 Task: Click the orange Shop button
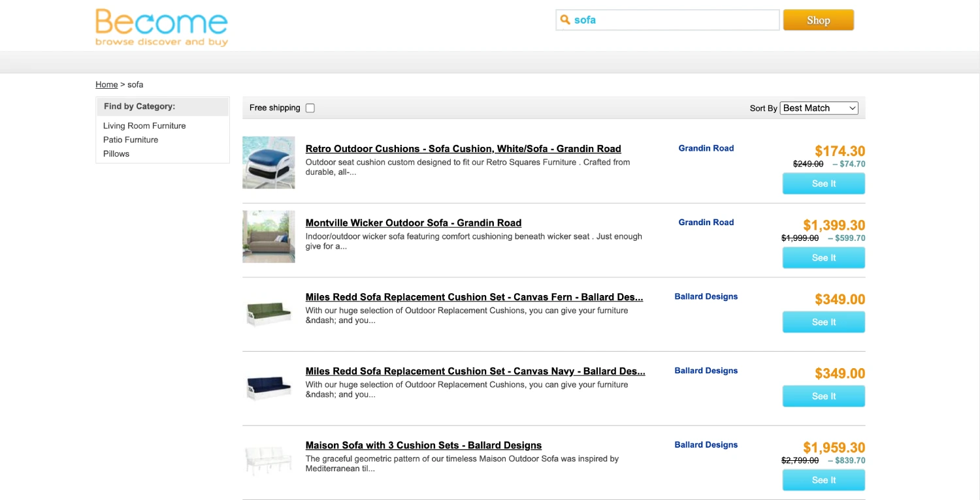point(818,20)
